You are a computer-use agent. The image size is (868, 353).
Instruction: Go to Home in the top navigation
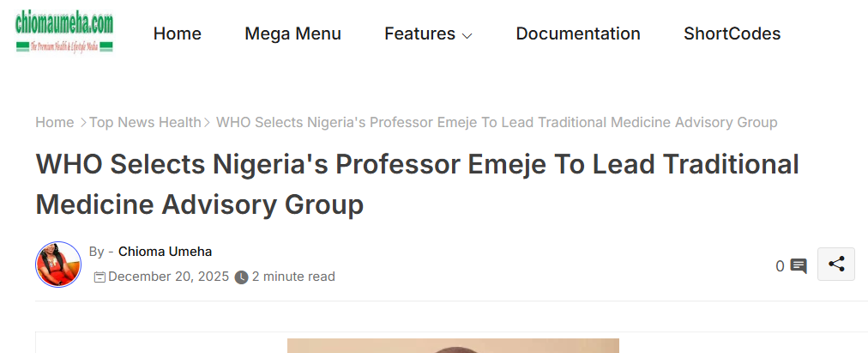click(x=177, y=33)
